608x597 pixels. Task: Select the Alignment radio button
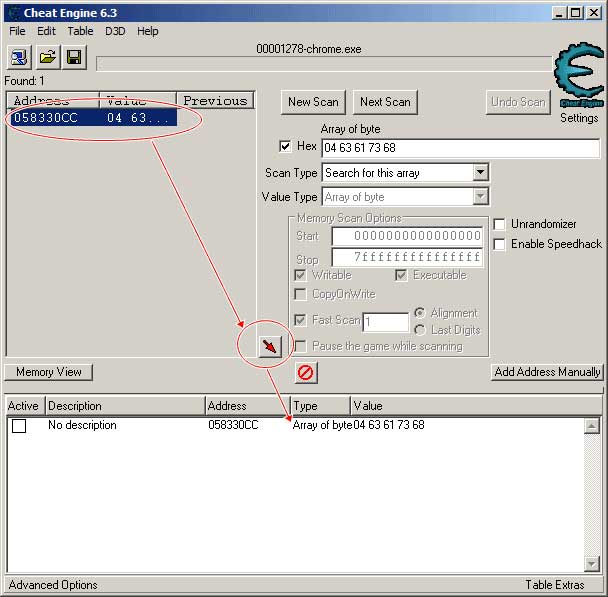(420, 312)
